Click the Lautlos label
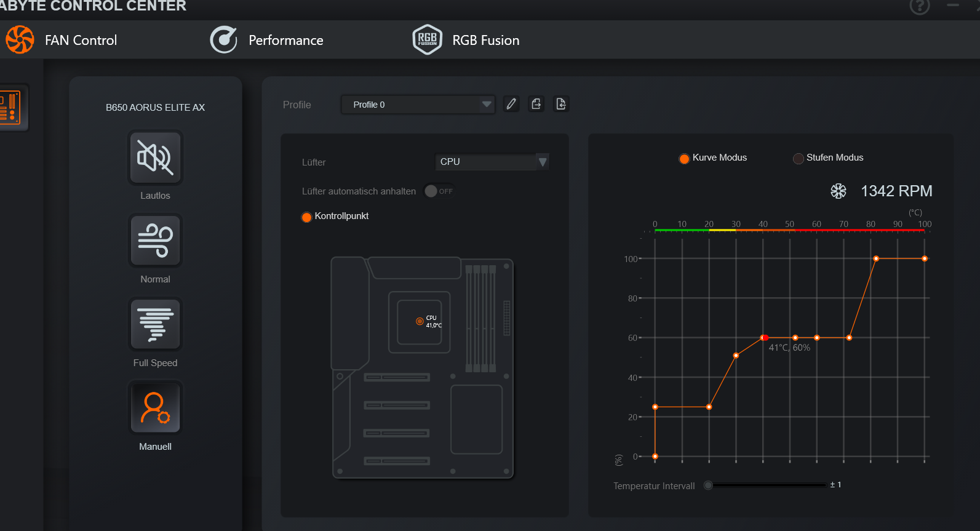Screen dimensions: 980x531 pyautogui.click(x=155, y=196)
